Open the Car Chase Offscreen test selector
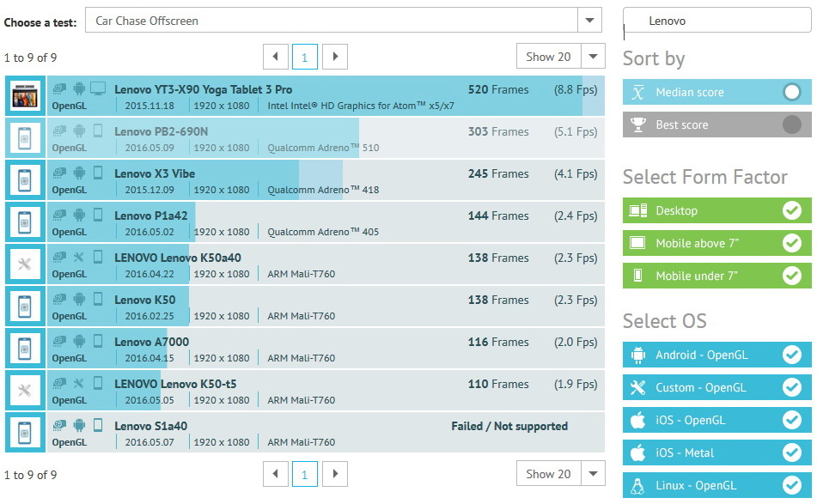Image resolution: width=817 pixels, height=504 pixels. [x=344, y=21]
